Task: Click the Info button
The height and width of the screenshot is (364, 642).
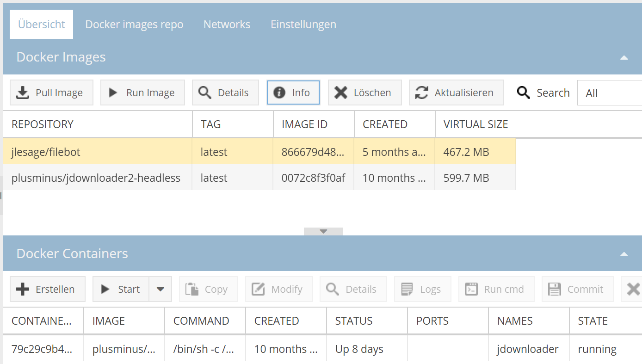Action: point(293,93)
